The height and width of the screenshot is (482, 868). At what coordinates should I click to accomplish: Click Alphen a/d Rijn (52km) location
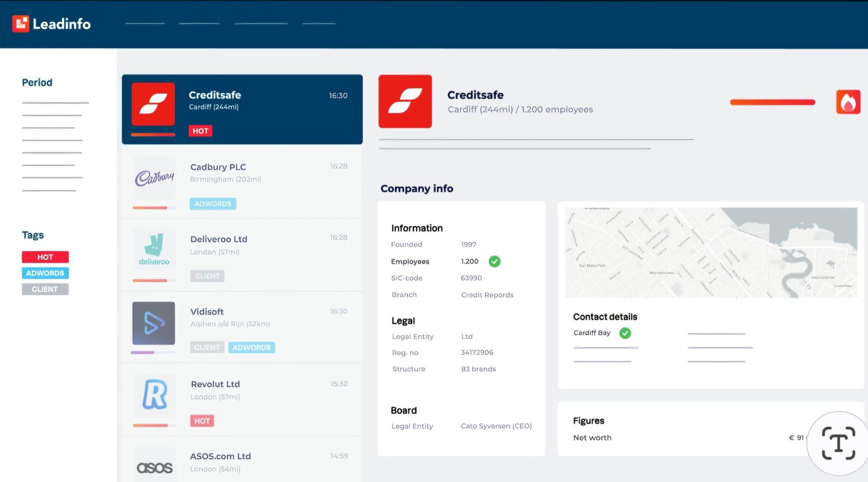coord(230,324)
